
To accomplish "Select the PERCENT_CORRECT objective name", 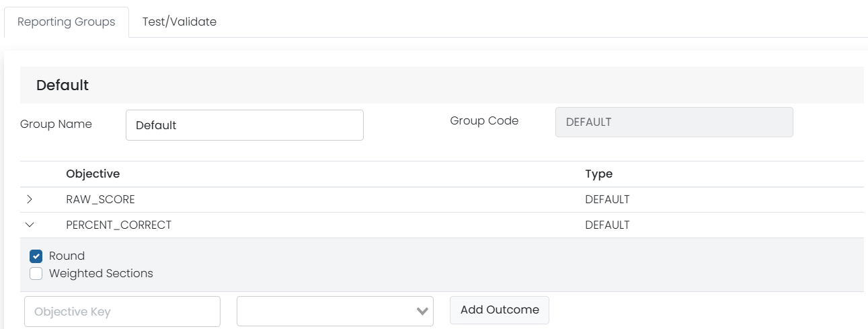I will tap(119, 225).
